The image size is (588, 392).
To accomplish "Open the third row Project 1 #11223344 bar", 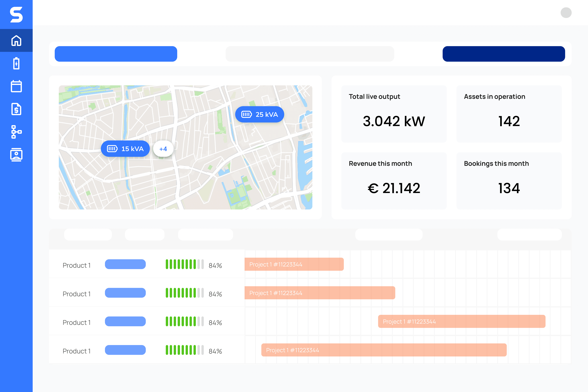I will [462, 321].
